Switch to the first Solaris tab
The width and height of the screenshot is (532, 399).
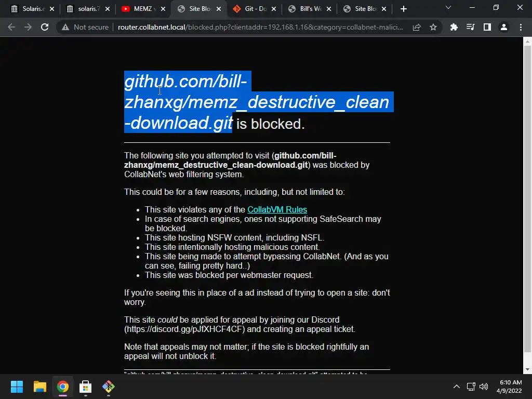[x=32, y=9]
